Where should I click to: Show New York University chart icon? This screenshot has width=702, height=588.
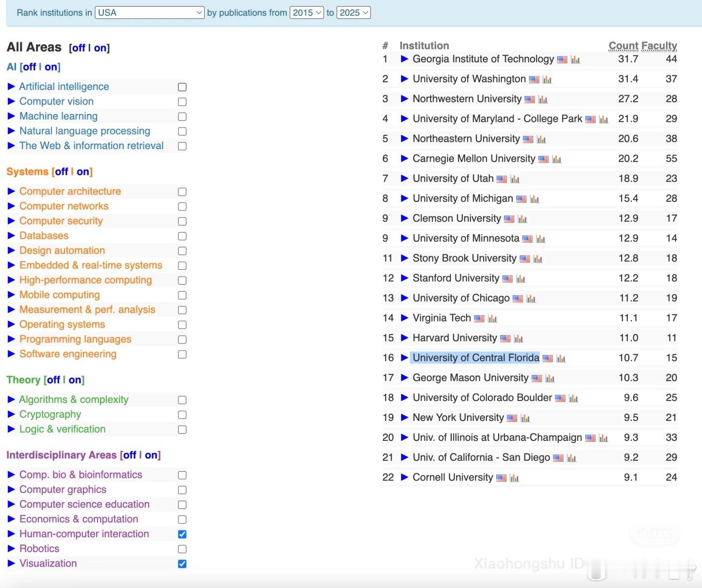coord(525,419)
